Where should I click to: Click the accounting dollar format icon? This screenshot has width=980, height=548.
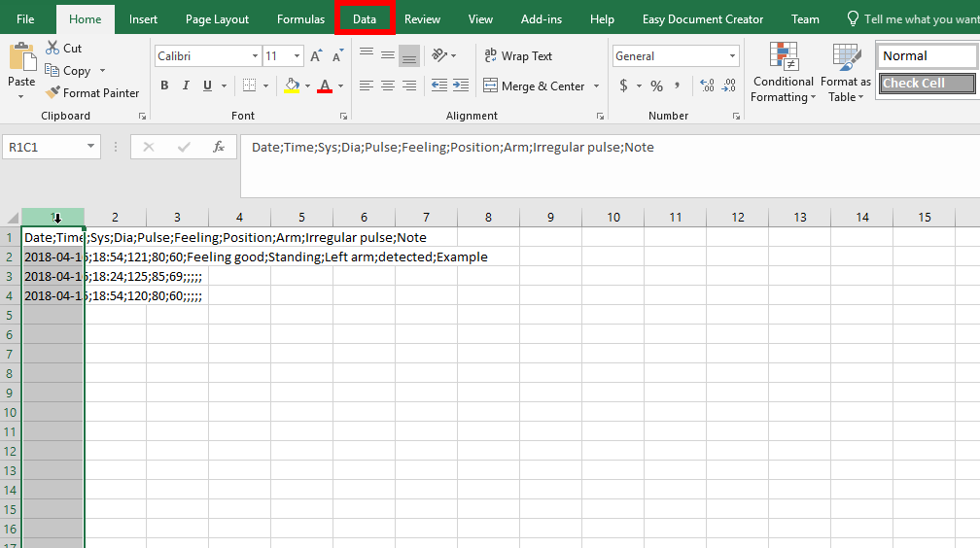623,86
